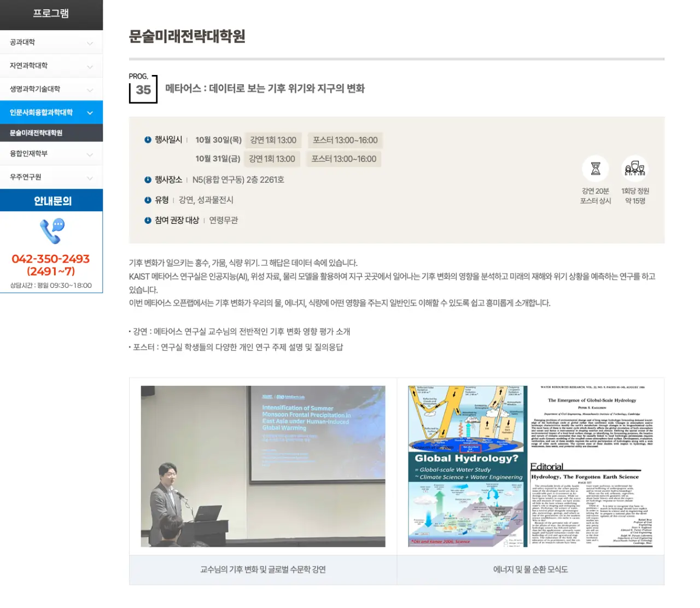The width and height of the screenshot is (700, 608).
Task: Expand the 자연과학대학 chevron
Action: click(x=90, y=66)
